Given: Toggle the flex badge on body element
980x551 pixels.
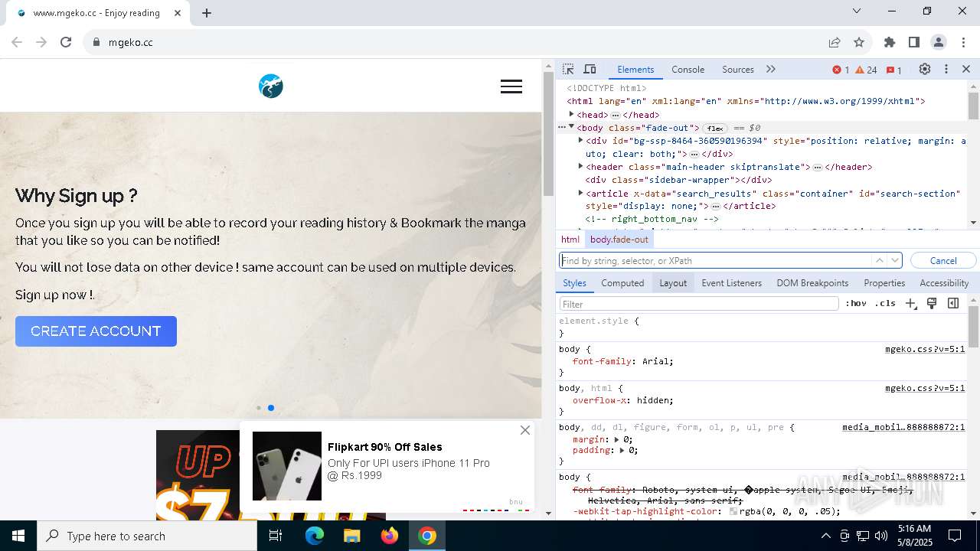Looking at the screenshot, I should pos(715,128).
